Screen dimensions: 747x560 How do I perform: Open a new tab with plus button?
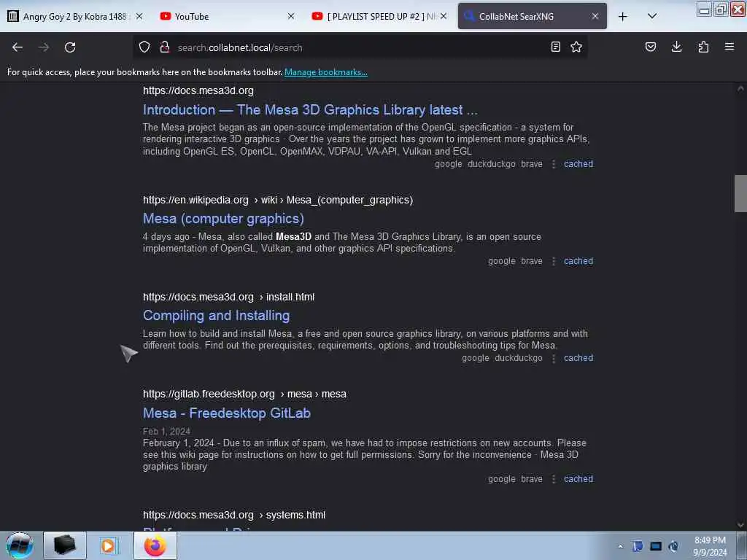(x=623, y=16)
